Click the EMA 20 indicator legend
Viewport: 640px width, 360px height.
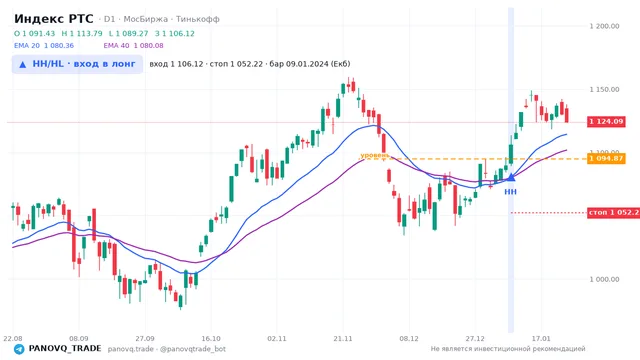pyautogui.click(x=44, y=46)
